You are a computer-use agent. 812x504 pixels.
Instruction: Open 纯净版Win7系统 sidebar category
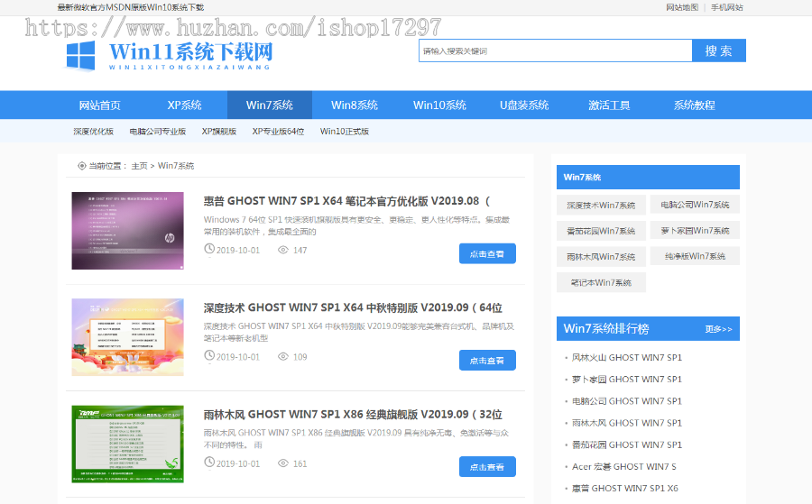695,256
